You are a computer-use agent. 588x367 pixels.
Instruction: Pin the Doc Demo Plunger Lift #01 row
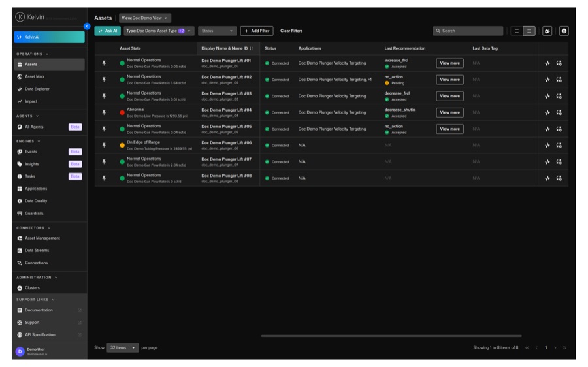(x=105, y=63)
